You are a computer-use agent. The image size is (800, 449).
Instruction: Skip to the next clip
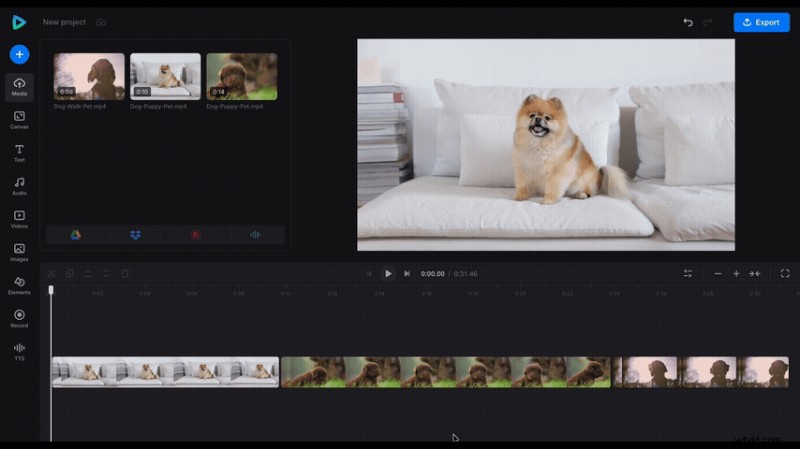[407, 273]
